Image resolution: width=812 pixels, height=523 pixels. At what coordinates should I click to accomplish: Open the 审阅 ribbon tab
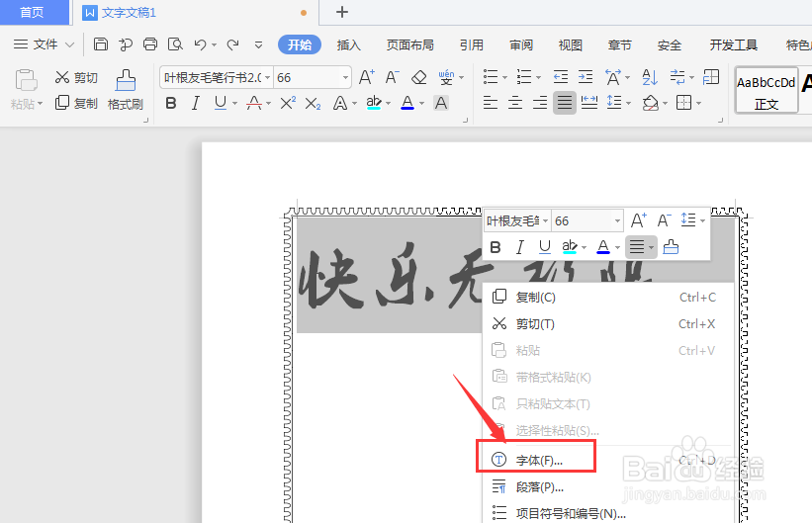click(x=521, y=45)
